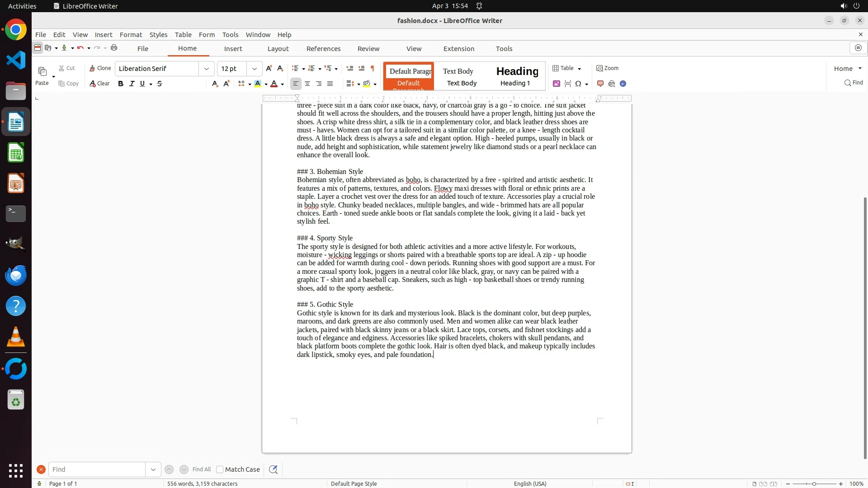Toggle formatting marks (pilcrow)
The image size is (868, 488).
pyautogui.click(x=373, y=68)
